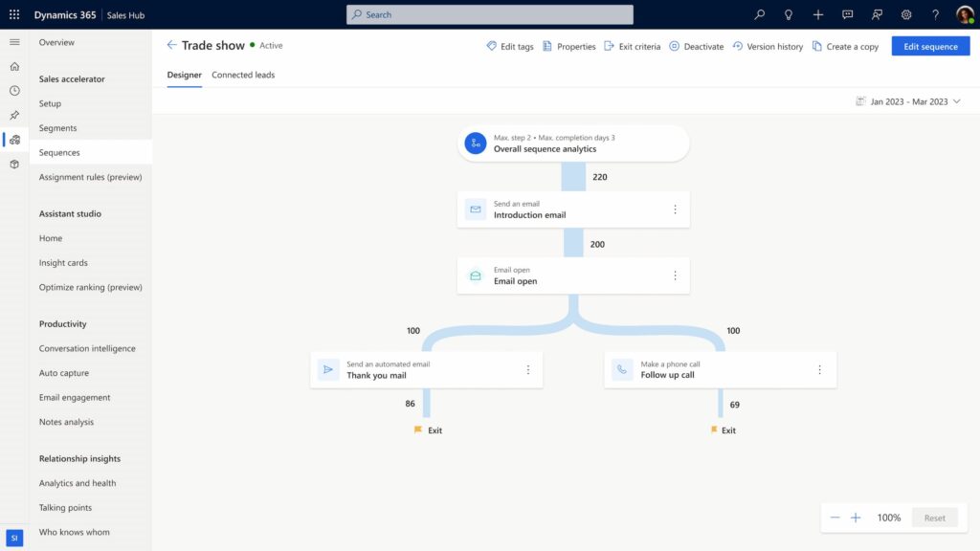Collapse the site map with the hamburger icon

pyautogui.click(x=15, y=41)
